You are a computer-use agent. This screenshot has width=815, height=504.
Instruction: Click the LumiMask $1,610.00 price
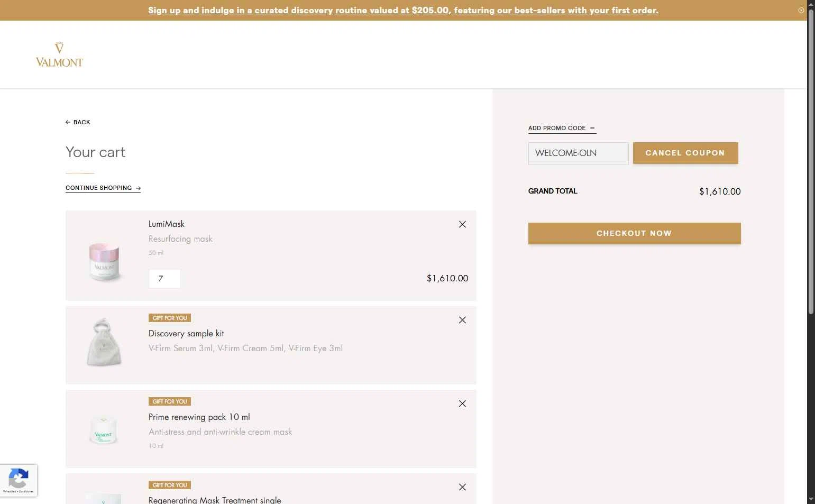(x=447, y=278)
